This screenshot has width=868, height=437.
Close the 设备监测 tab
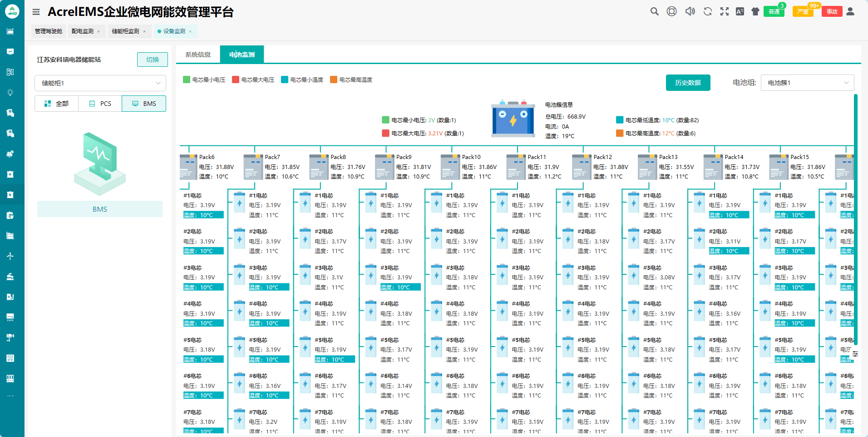click(190, 31)
